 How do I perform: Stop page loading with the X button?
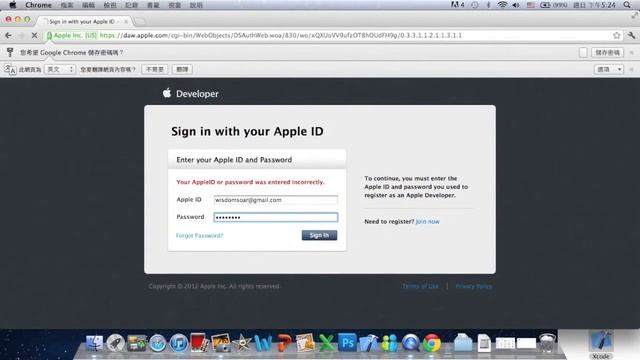(x=34, y=36)
